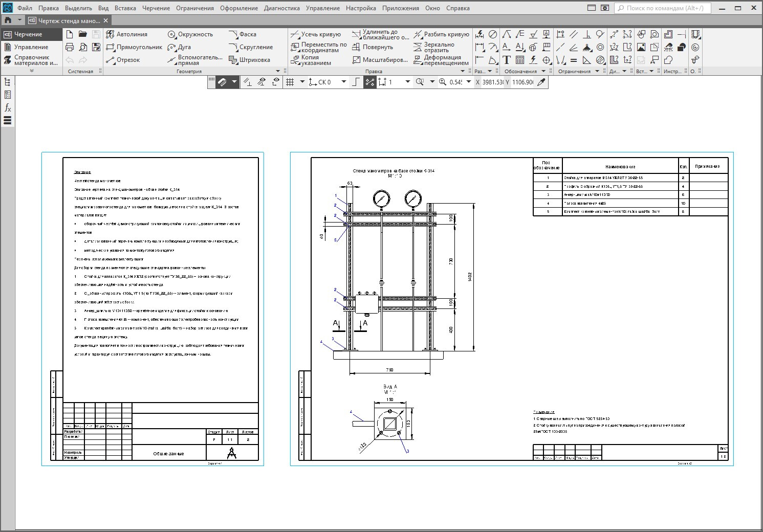Screen dimensions: 763x532
Task: Toggle the orthogonal drawing mode button
Action: coord(356,82)
